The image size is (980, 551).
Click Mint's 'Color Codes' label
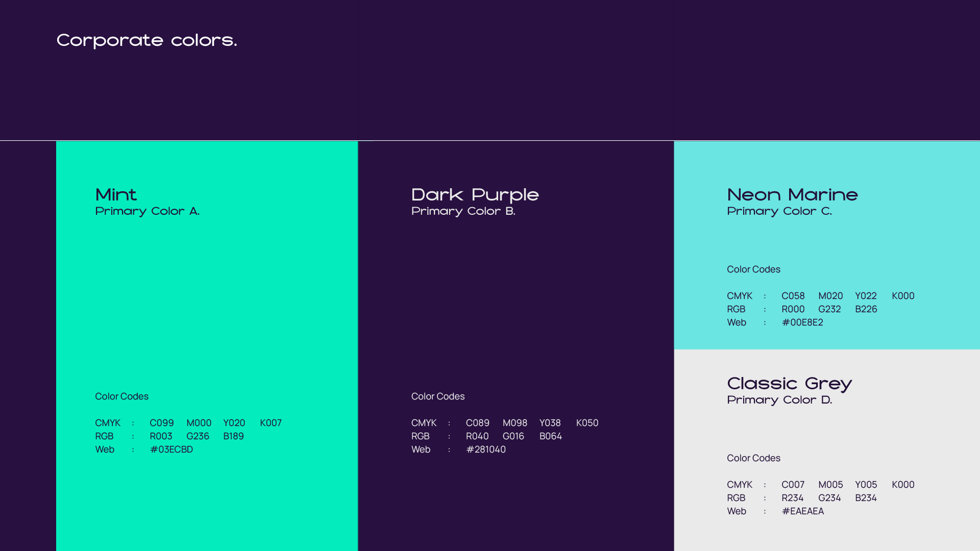tap(121, 396)
